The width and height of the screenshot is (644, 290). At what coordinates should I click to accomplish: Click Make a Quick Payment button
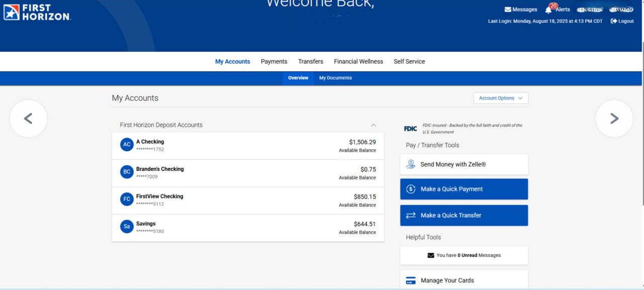464,189
